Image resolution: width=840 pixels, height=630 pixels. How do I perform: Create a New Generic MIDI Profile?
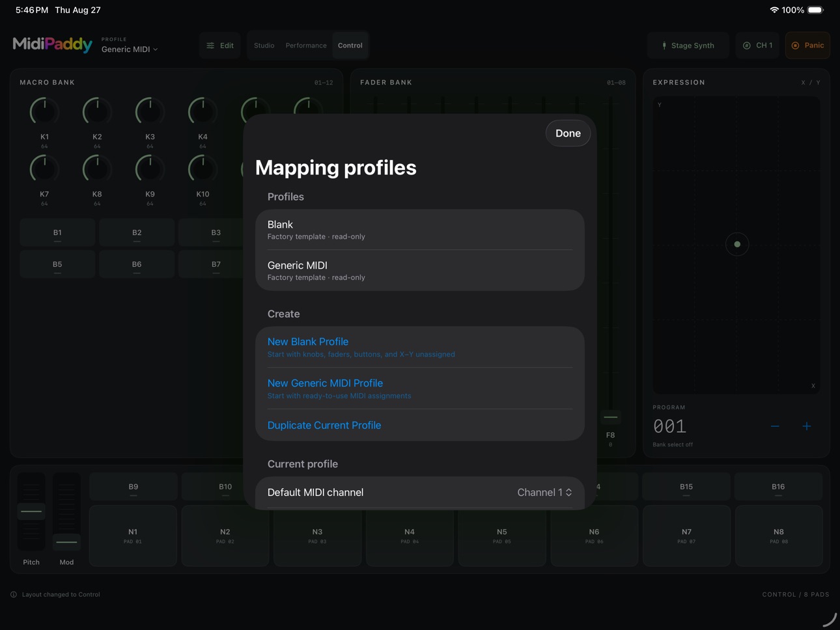[420, 389]
